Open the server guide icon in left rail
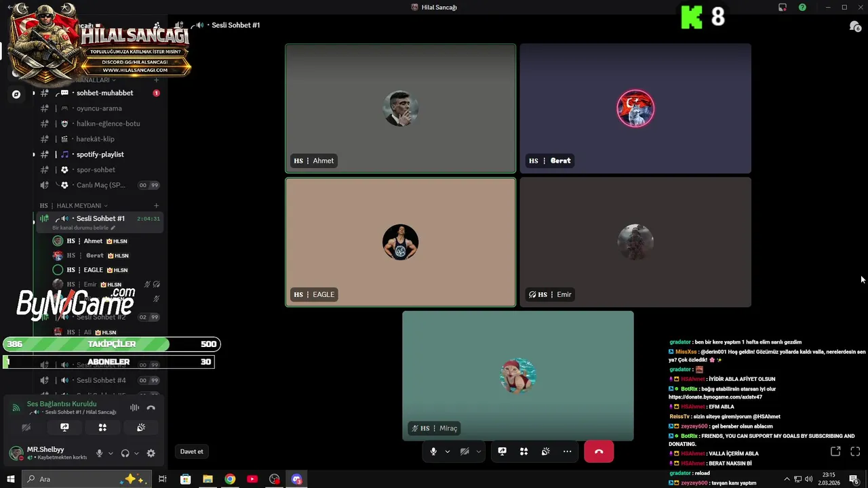Viewport: 868px width, 488px height. point(16,94)
